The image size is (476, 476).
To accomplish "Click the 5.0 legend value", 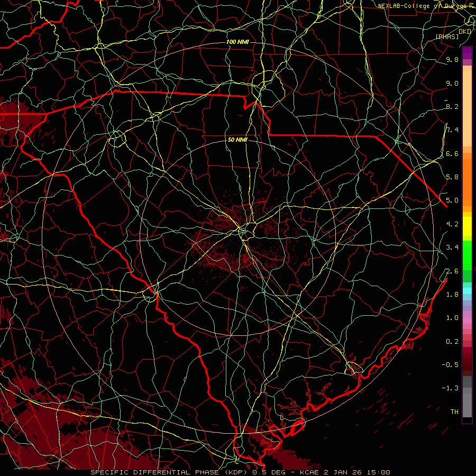I will [x=452, y=200].
